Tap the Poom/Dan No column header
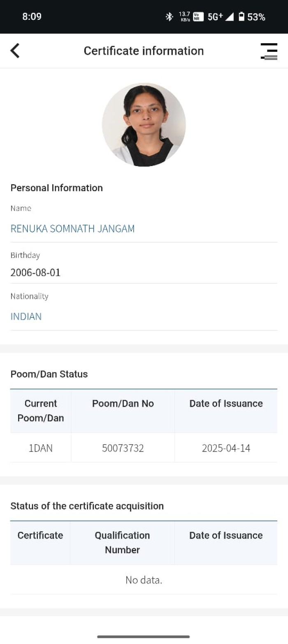The width and height of the screenshot is (288, 644). [123, 404]
